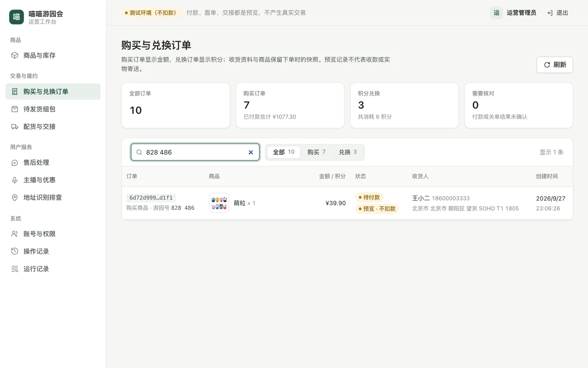The width and height of the screenshot is (588, 368).
Task: Open the 全部订单 summary card
Action: (176, 105)
